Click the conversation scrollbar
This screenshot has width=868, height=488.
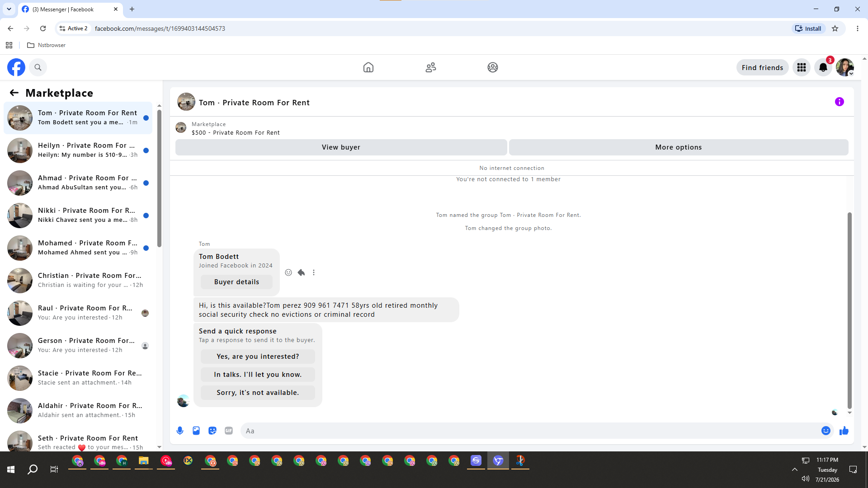(x=849, y=310)
